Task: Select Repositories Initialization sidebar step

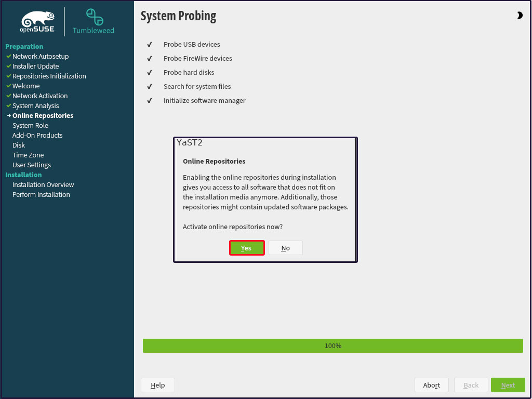Action: click(x=49, y=76)
